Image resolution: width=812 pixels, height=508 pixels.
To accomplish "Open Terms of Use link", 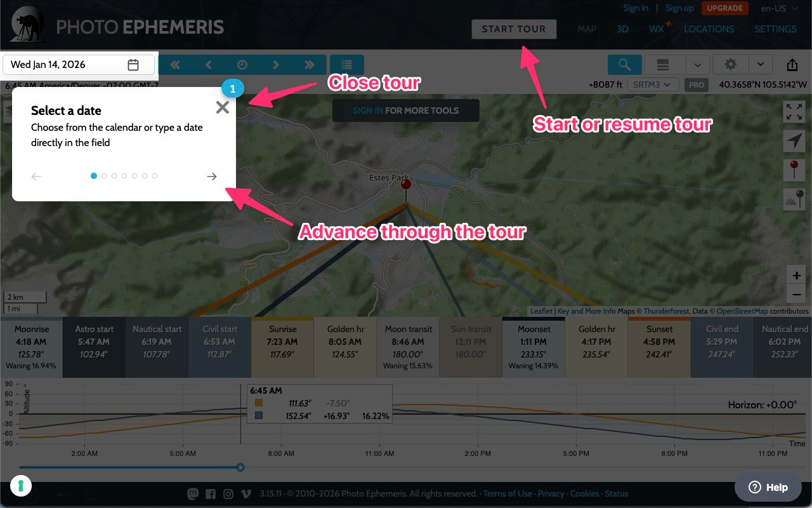I will [x=507, y=493].
